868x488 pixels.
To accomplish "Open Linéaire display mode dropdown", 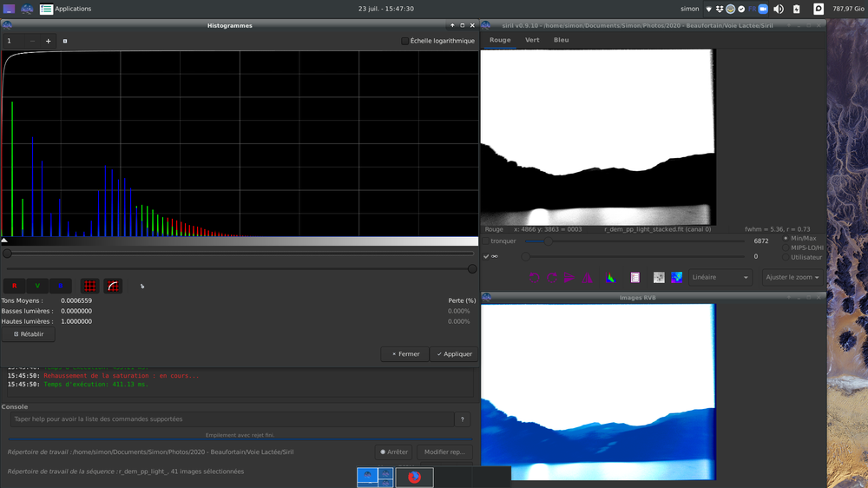I will pos(720,278).
